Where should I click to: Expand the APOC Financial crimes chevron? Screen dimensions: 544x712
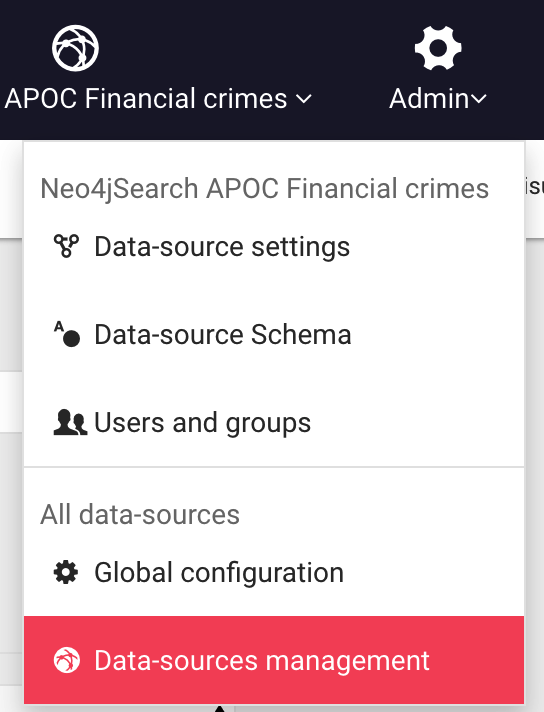[x=304, y=99]
